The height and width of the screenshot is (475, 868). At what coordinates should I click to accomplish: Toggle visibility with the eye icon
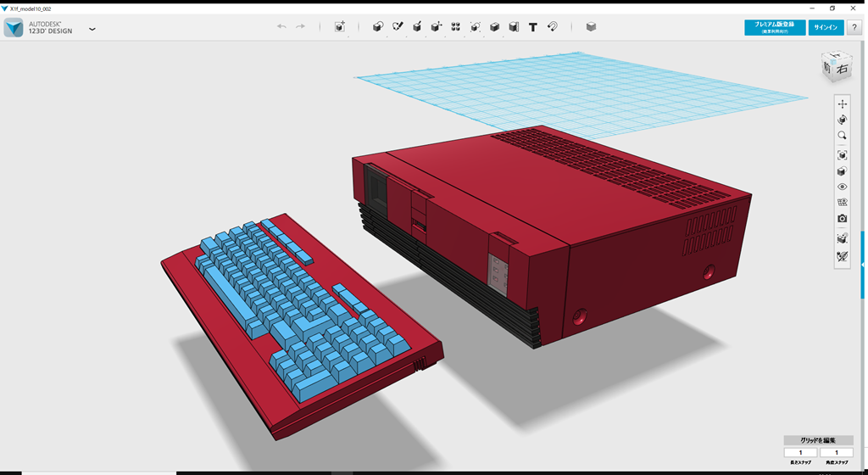(842, 187)
